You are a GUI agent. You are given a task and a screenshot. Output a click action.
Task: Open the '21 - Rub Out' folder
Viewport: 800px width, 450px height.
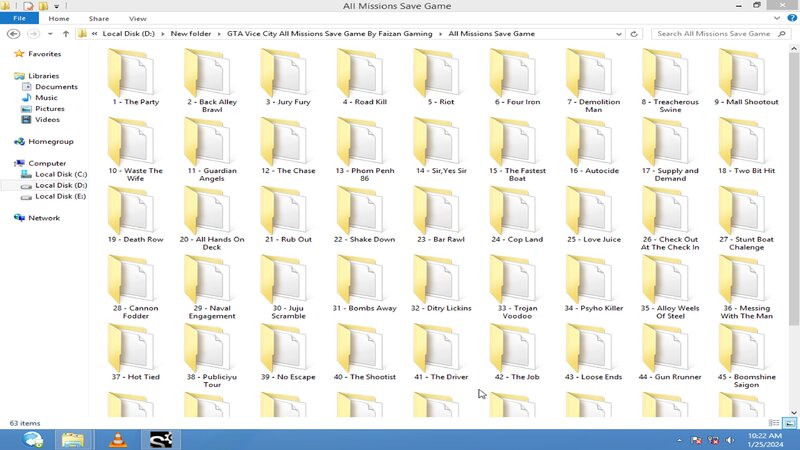288,215
